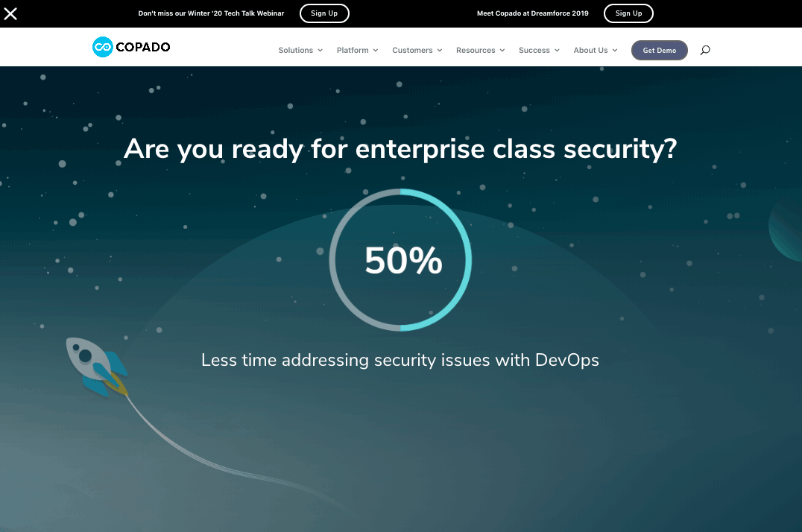Click the "Less time addressing security issues" subtitle

pos(400,360)
